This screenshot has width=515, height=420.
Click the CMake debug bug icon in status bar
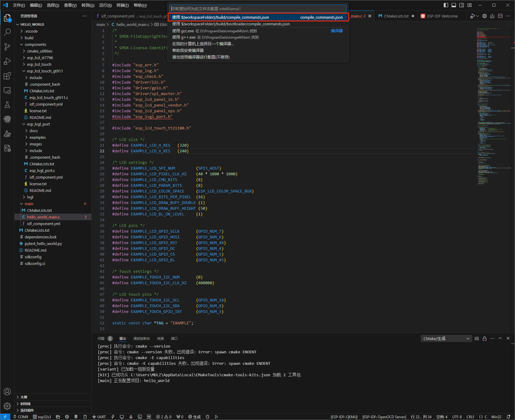pos(207,417)
